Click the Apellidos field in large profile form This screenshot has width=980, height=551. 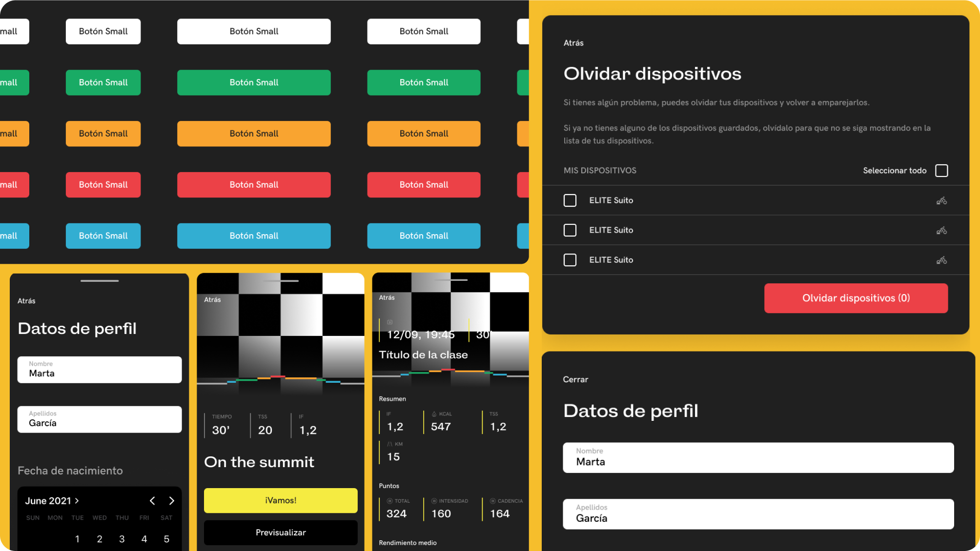pyautogui.click(x=758, y=514)
